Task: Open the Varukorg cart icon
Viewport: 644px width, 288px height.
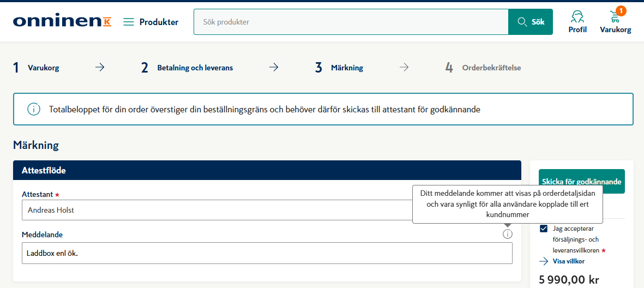Action: 615,22
